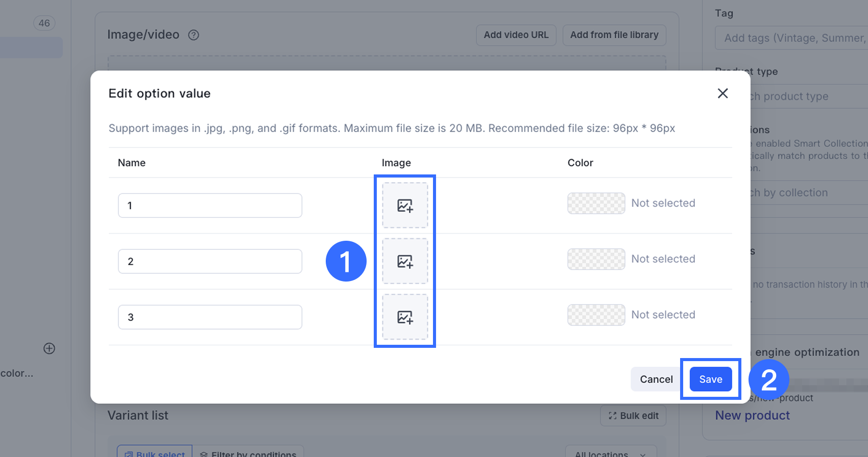Click the Bulk edit expand icon
Screen dimensions: 868x457
tap(612, 416)
